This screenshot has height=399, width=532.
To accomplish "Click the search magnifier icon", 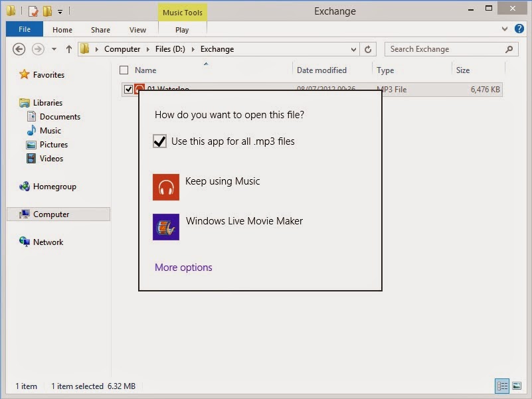I will [x=509, y=50].
